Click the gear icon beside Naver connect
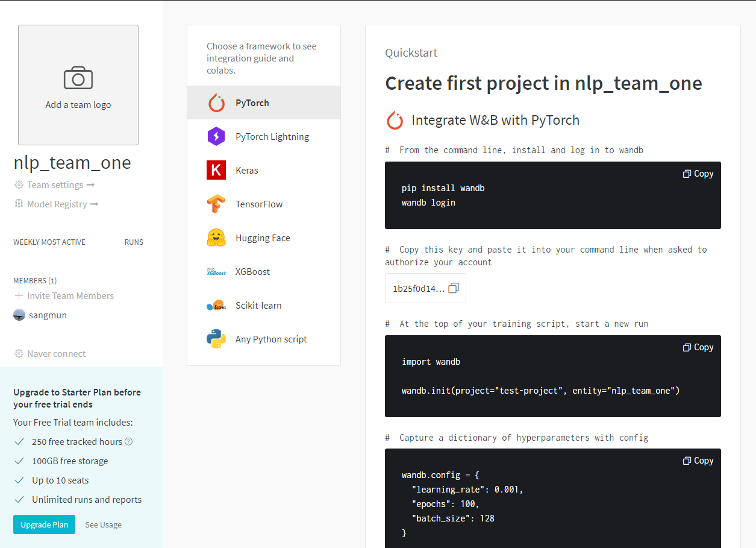 pyautogui.click(x=19, y=354)
